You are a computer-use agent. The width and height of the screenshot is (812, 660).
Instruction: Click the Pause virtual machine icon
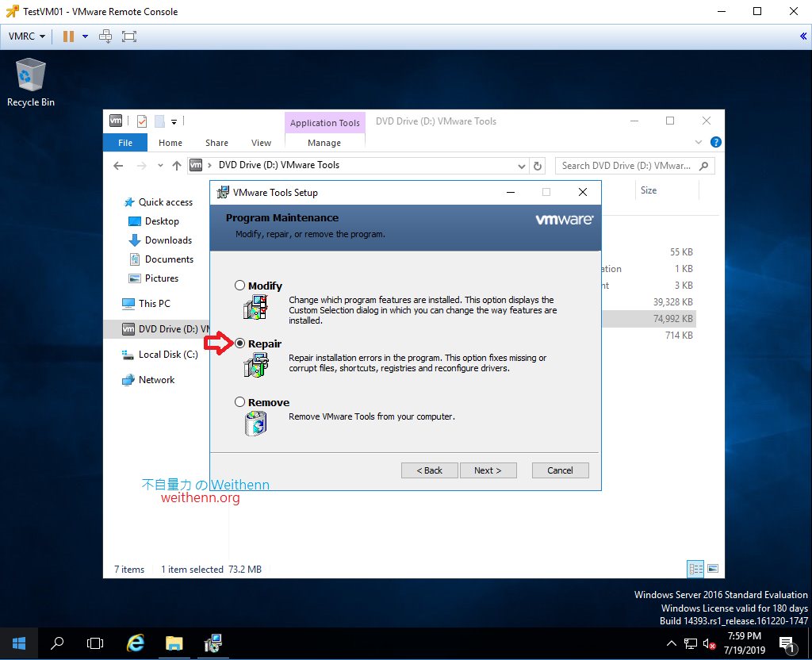pos(70,36)
